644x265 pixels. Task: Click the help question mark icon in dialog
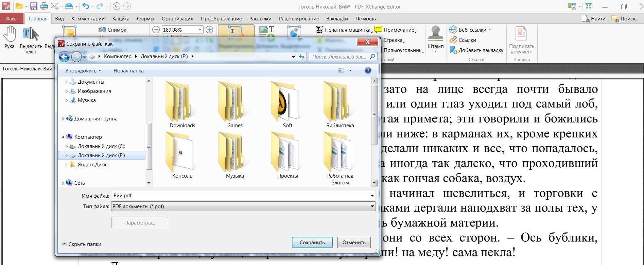click(368, 70)
